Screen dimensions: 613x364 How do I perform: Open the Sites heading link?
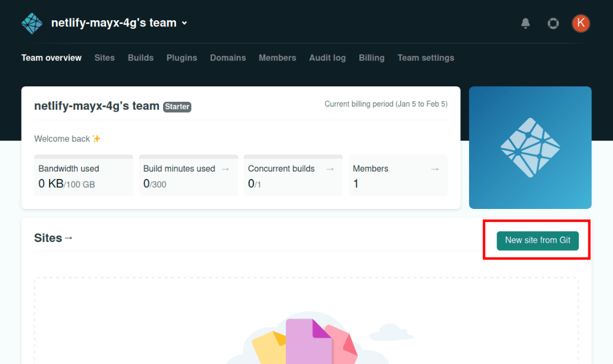tap(54, 238)
